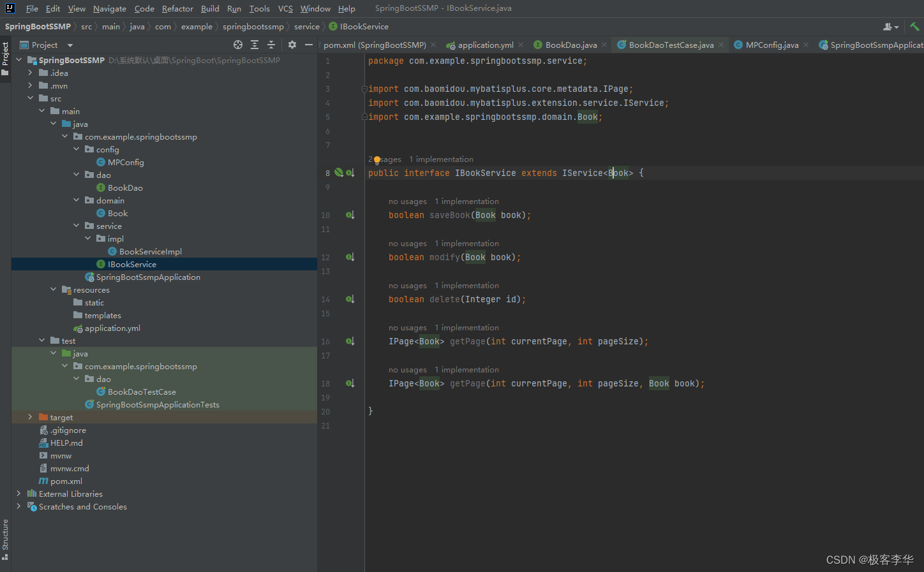The width and height of the screenshot is (924, 572).
Task: Open the Project view dropdown arrow
Action: tap(70, 45)
